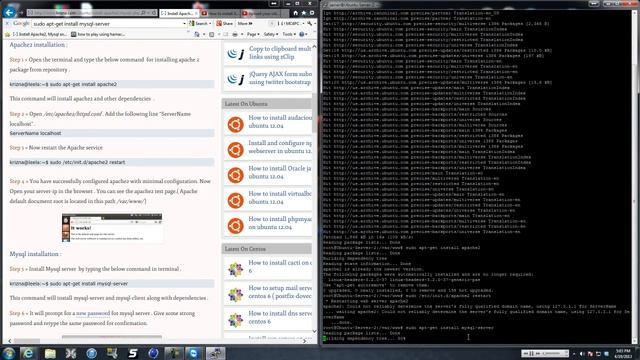Screen dimensions: 640x360
Task: Click the 'Latest On Ubuntu' section header
Action: pos(267,104)
